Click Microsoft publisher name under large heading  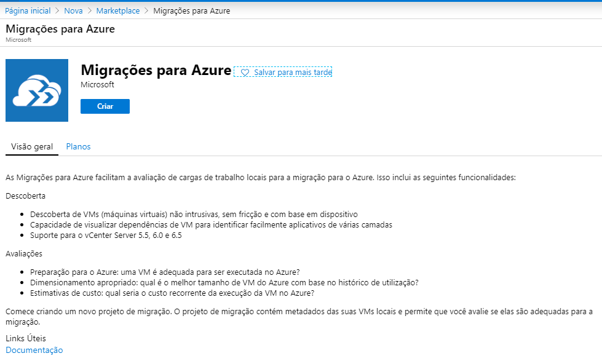point(97,85)
